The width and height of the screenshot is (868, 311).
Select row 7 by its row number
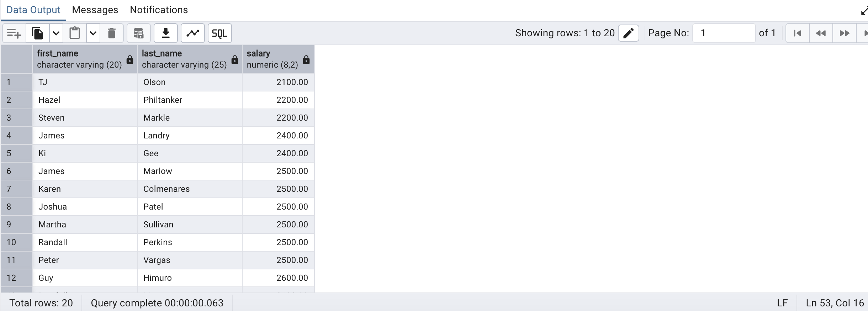9,189
